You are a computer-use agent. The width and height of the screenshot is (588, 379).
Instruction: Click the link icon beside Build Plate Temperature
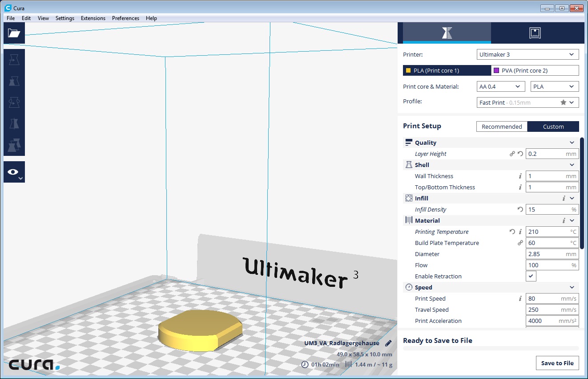point(520,243)
